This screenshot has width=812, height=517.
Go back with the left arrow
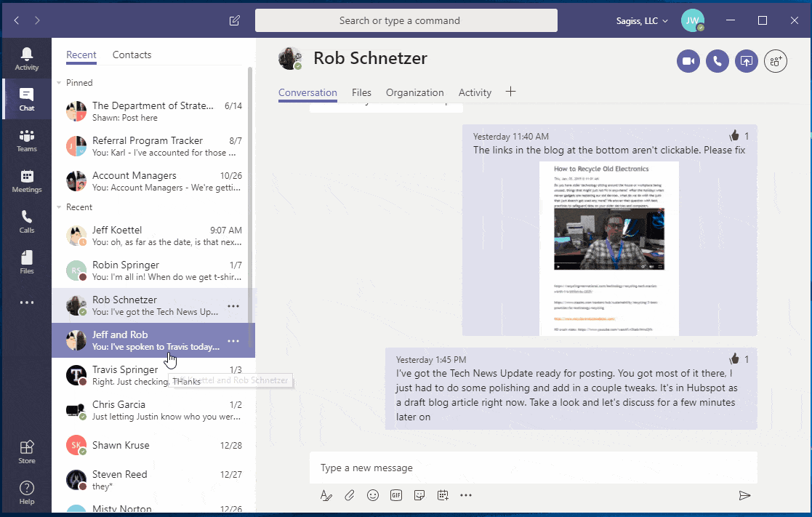(17, 20)
